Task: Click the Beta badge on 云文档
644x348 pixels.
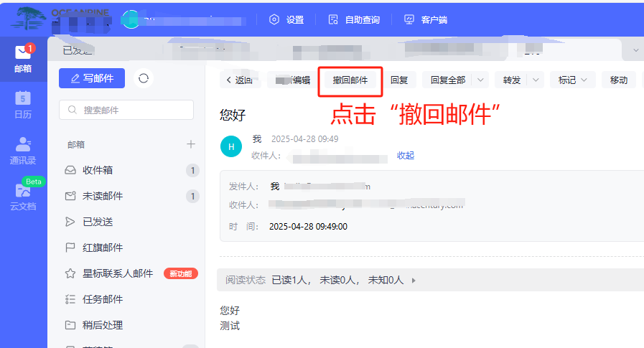Action: pyautogui.click(x=34, y=182)
